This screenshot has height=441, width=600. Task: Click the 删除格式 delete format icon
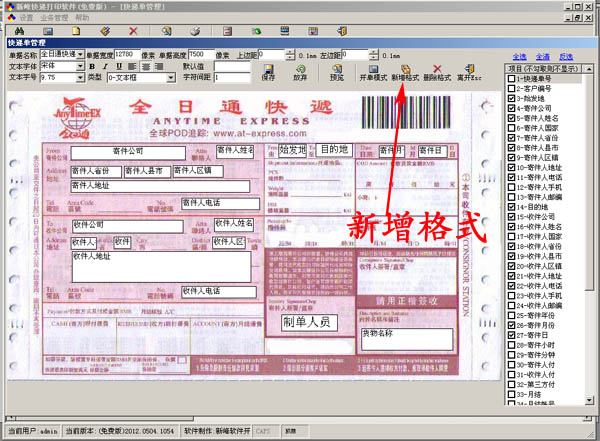tap(437, 72)
